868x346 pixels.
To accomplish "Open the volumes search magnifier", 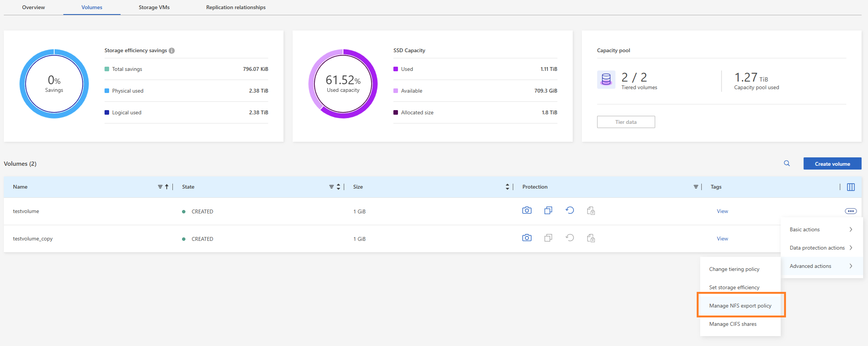I will click(787, 163).
